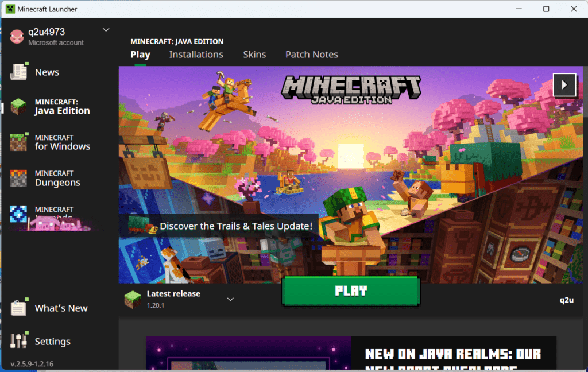Open the Patch Notes tab

pyautogui.click(x=312, y=55)
